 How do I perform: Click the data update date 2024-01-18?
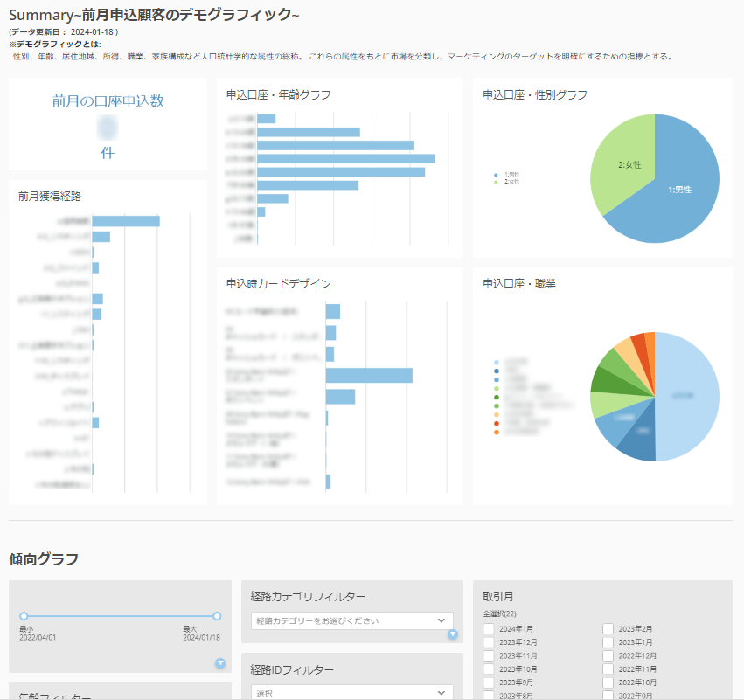tap(92, 31)
